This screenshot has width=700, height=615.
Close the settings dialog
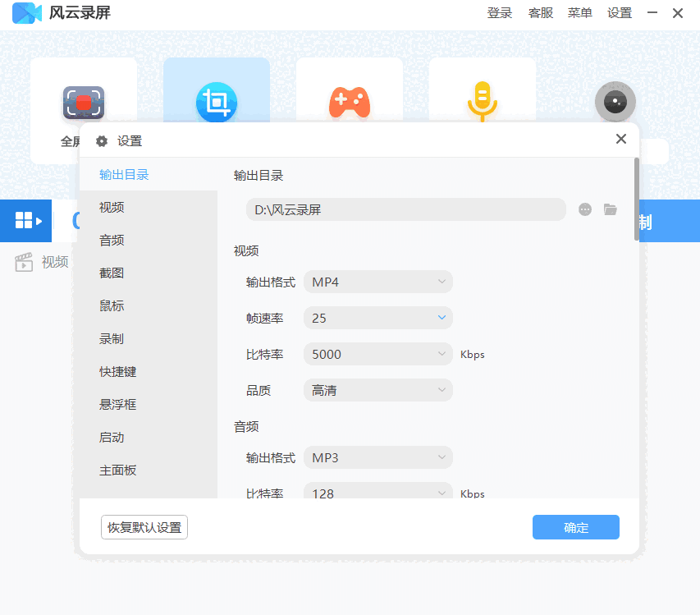[621, 139]
